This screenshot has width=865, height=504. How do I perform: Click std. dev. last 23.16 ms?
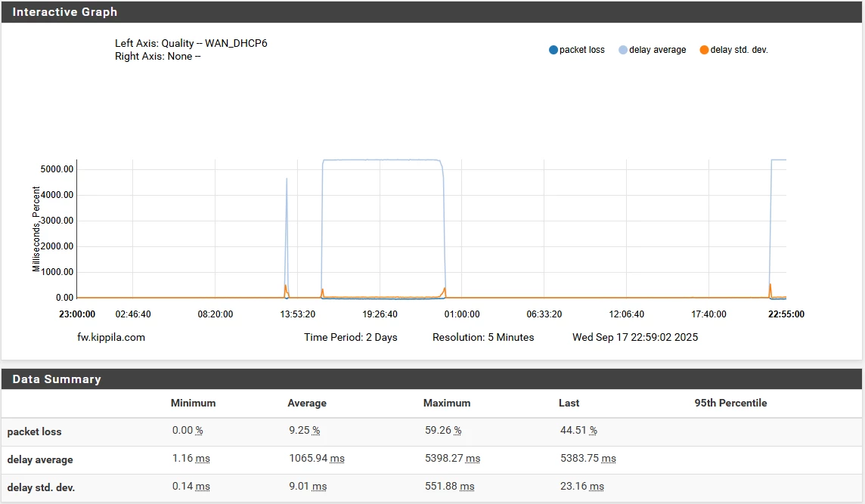tap(582, 487)
